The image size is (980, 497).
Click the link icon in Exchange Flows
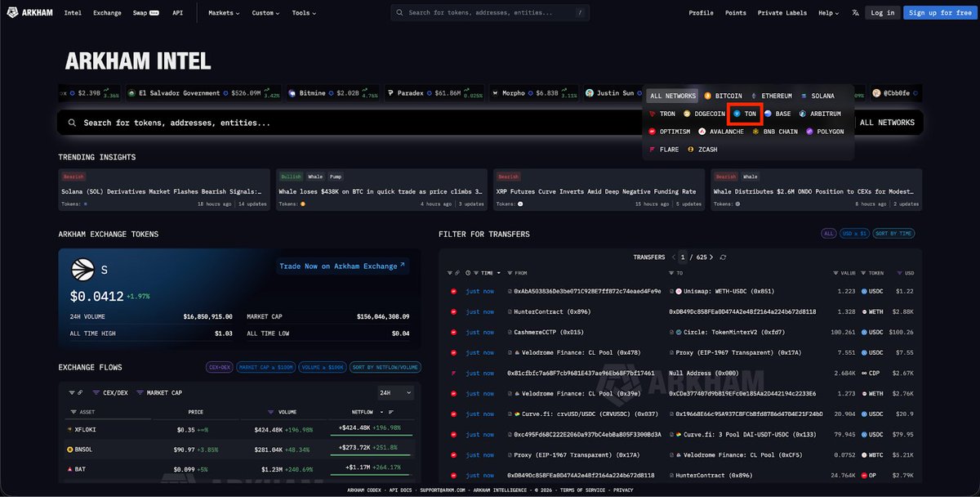79,393
